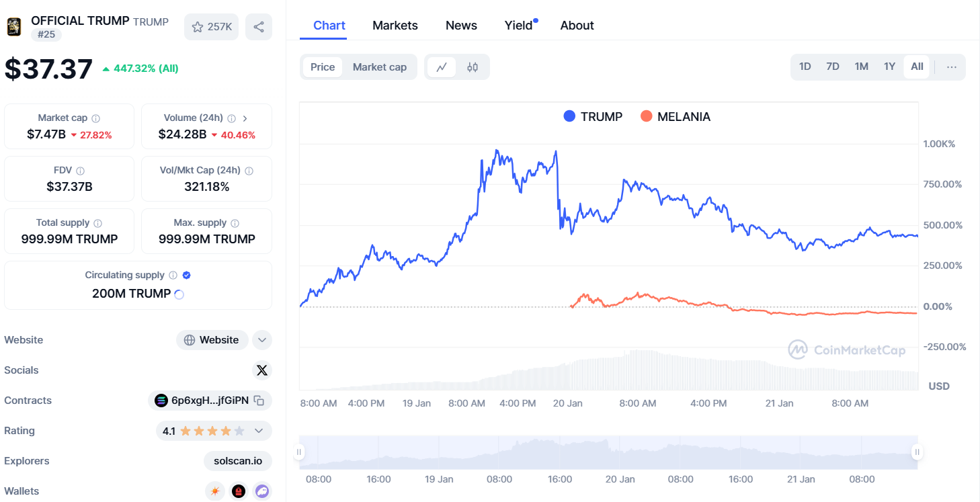Switch to the Yield tab

[x=519, y=26]
